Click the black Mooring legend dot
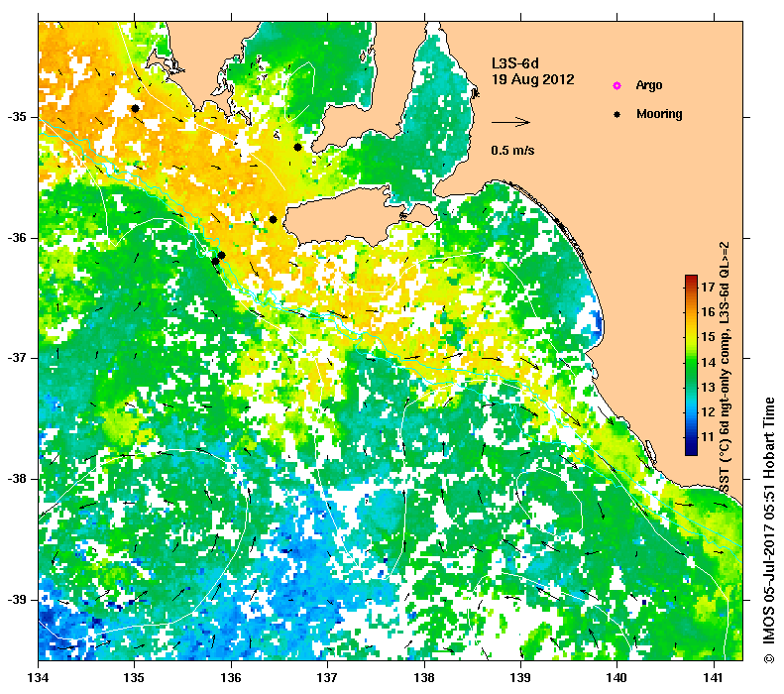The height and width of the screenshot is (694, 784). point(617,114)
